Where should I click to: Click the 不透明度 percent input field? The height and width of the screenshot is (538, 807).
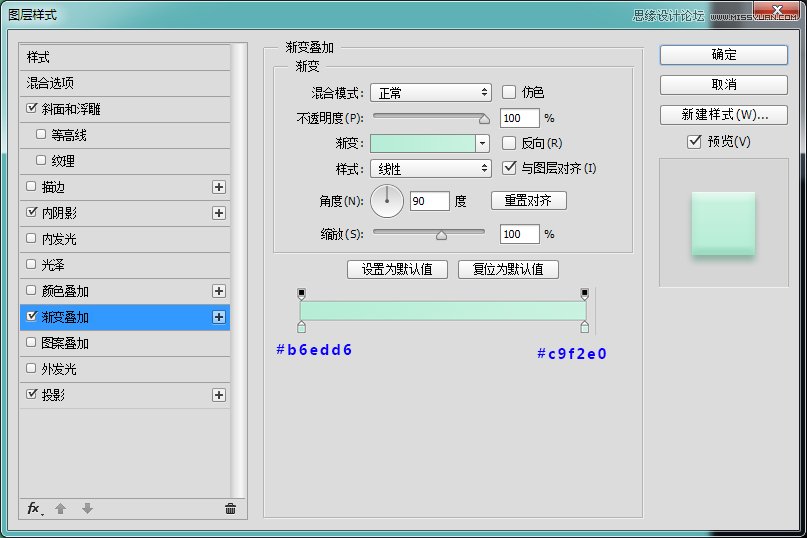click(x=519, y=118)
